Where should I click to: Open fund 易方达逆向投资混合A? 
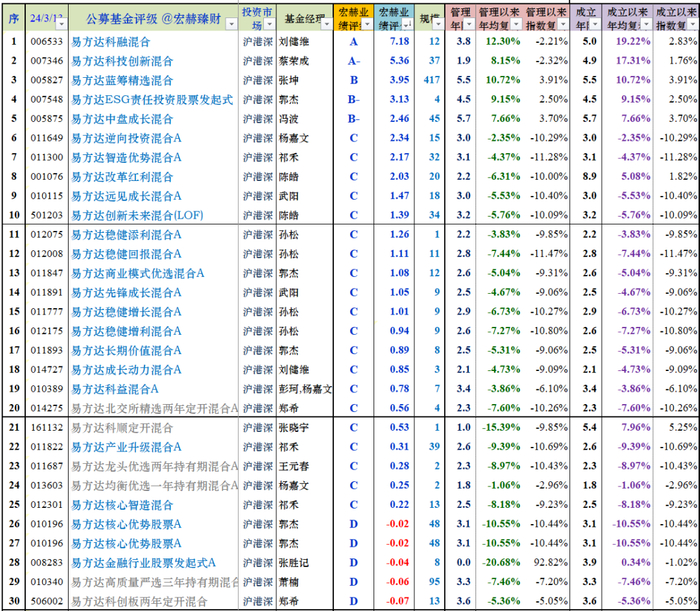click(x=126, y=138)
